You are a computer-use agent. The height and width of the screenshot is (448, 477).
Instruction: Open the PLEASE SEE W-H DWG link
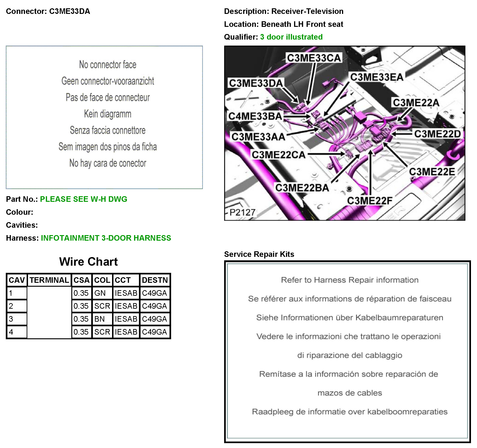tap(84, 199)
